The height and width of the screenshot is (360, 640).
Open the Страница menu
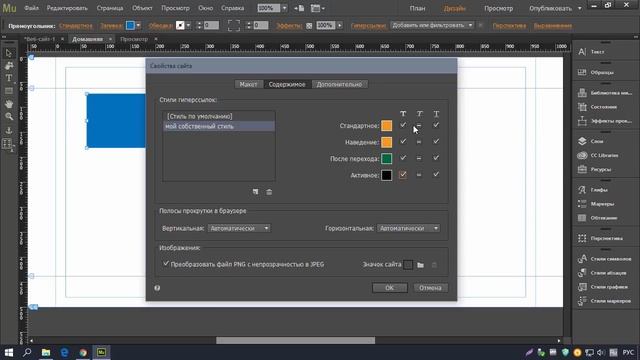(110, 8)
